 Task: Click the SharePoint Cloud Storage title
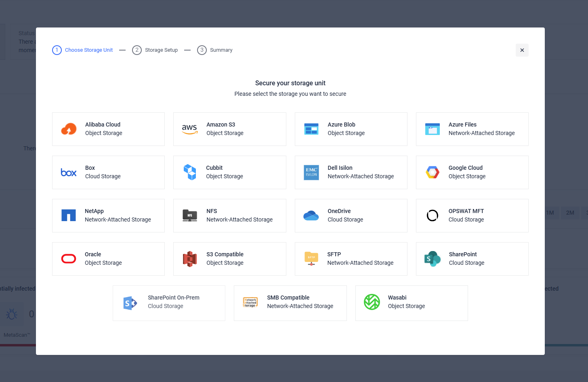pyautogui.click(x=463, y=254)
